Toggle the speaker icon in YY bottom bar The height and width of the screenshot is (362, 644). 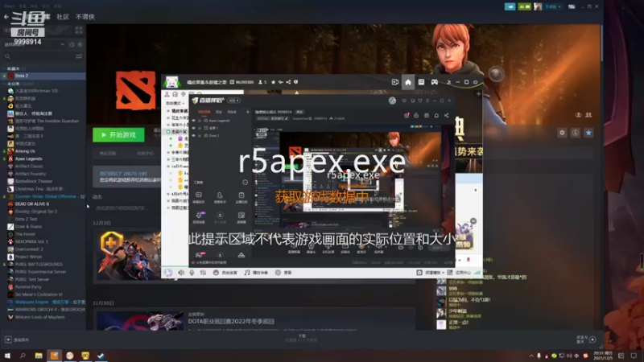(181, 273)
